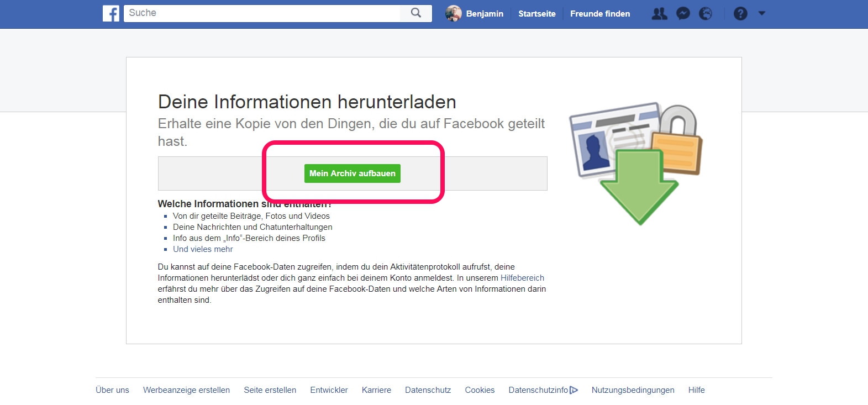
Task: Expand the account menu dropdown arrow
Action: 762,13
